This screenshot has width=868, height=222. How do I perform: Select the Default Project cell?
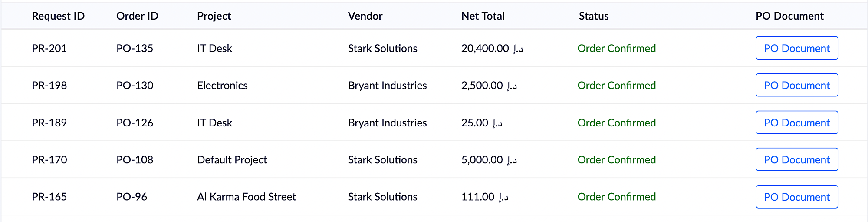point(232,159)
